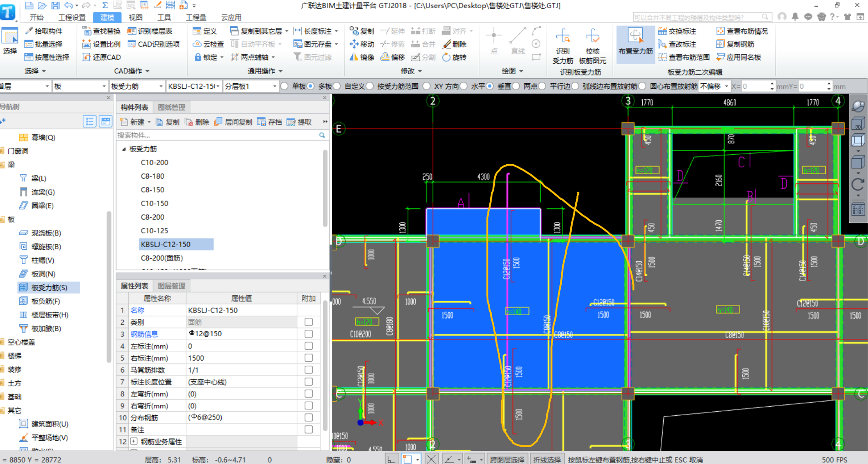The image size is (868, 464).
Task: Open 查找替换 find and replace
Action: (102, 31)
